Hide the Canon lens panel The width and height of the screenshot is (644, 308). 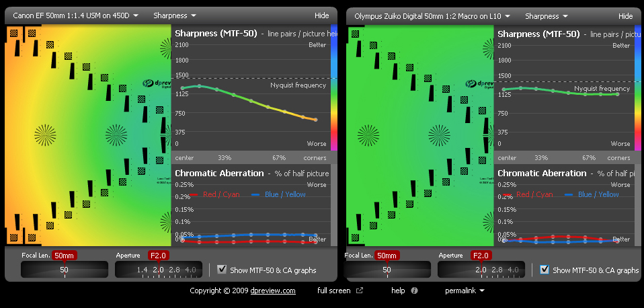pos(321,15)
